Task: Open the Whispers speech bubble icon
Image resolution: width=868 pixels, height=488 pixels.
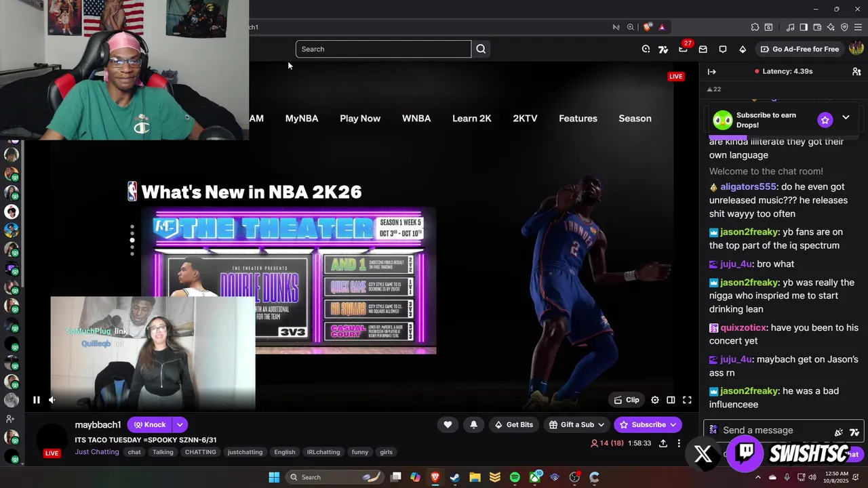Action: point(723,49)
